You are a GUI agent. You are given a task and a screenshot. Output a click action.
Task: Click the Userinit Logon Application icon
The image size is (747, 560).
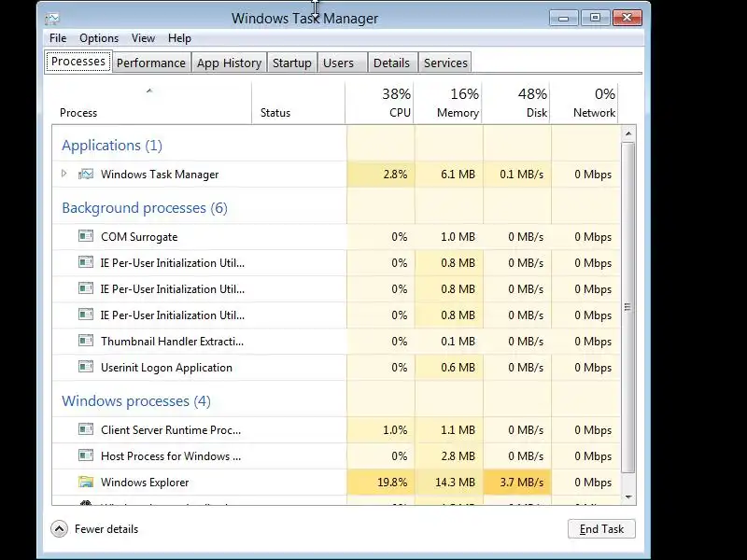(86, 367)
